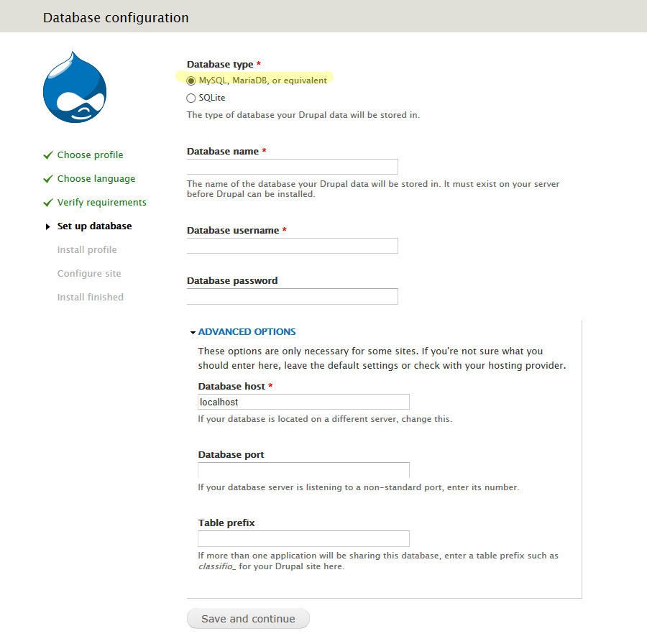This screenshot has width=647, height=644.
Task: Click the Table prefix text field
Action: point(303,538)
